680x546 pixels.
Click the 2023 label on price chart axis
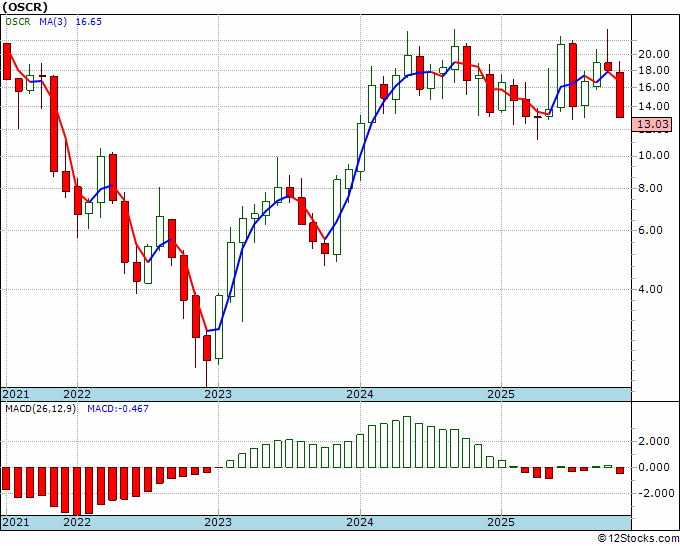(218, 394)
